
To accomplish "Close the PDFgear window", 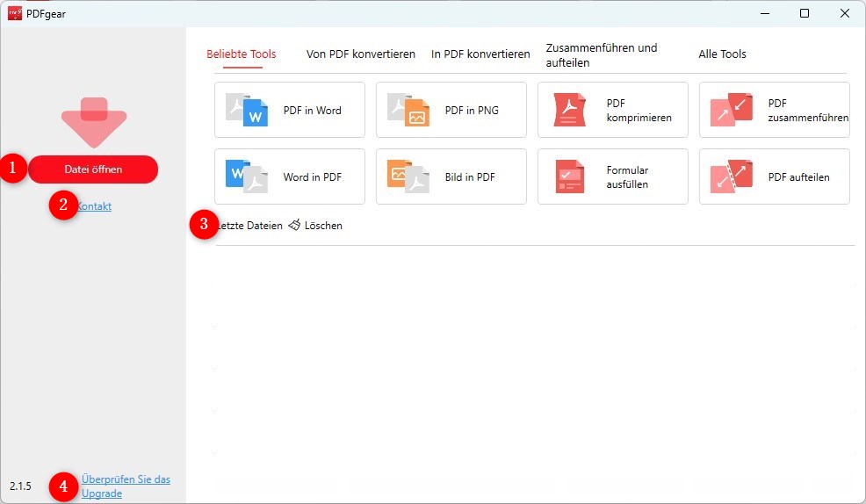I will (x=845, y=13).
